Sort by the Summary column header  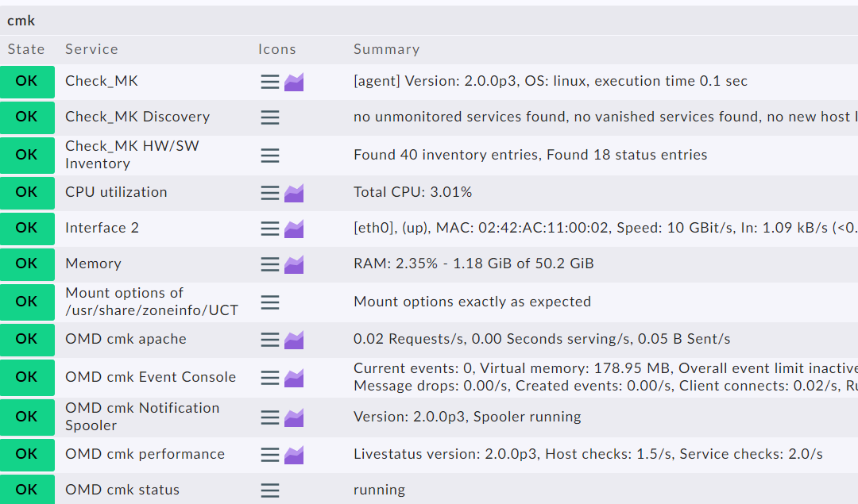pyautogui.click(x=386, y=49)
